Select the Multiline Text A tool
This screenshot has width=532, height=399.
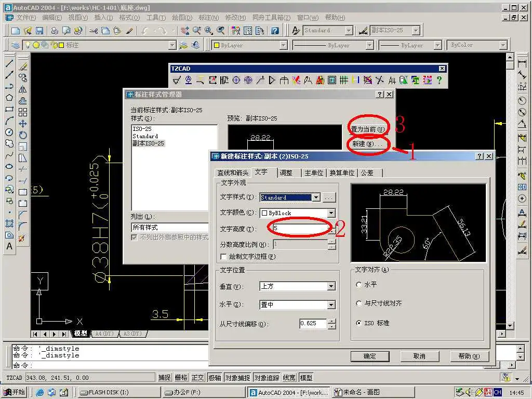[9, 246]
